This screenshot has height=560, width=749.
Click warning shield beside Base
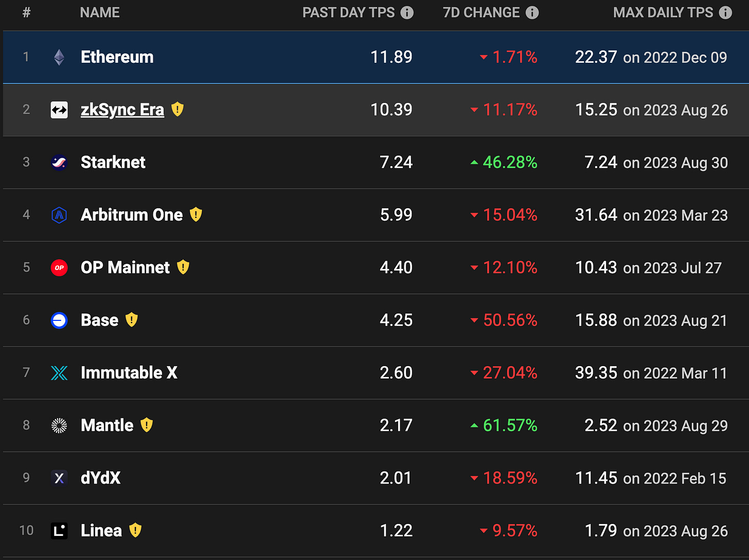(x=132, y=320)
